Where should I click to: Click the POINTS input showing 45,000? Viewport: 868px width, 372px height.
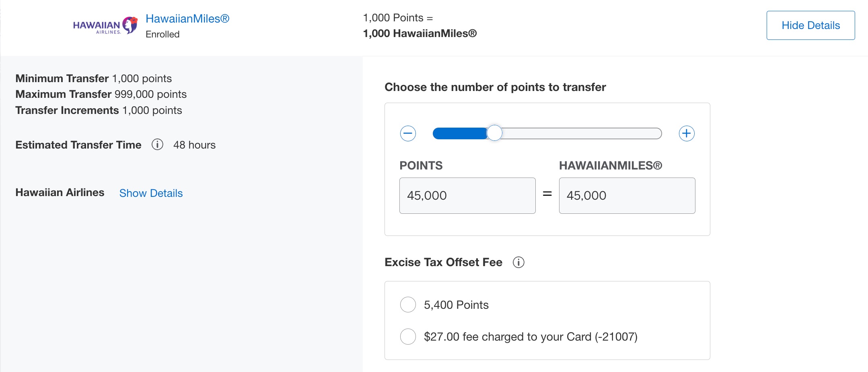pos(467,195)
